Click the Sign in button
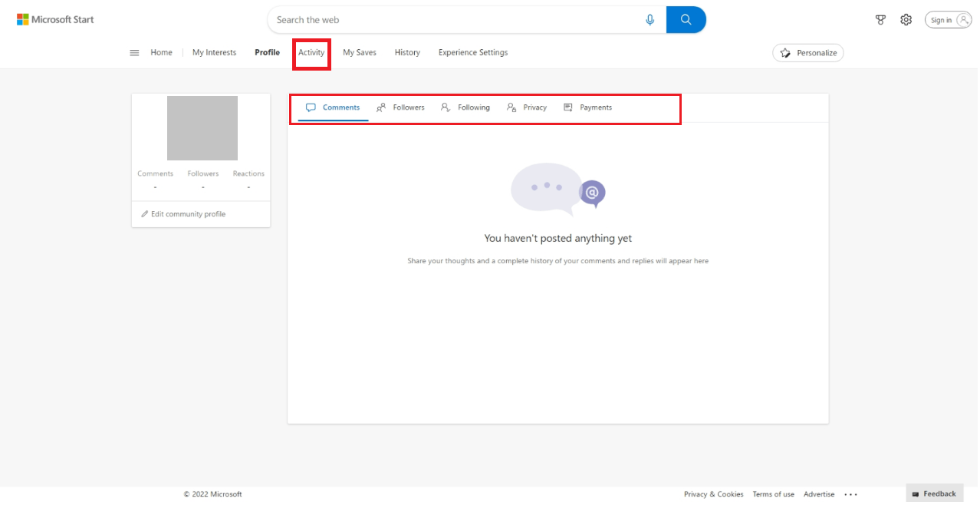Viewport: 980px width, 505px height. pyautogui.click(x=949, y=20)
